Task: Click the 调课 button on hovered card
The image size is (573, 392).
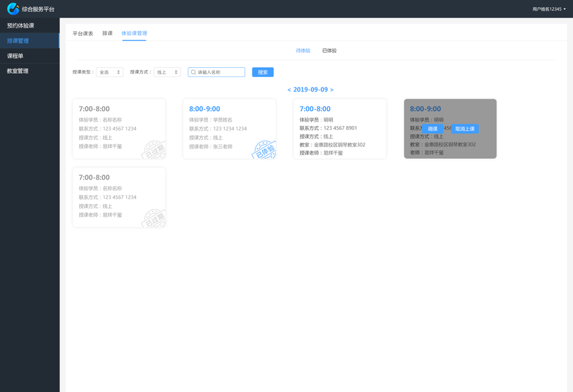Action: tap(432, 129)
